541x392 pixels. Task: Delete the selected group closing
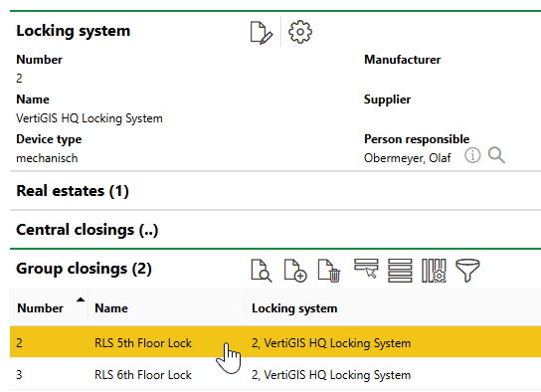point(329,271)
